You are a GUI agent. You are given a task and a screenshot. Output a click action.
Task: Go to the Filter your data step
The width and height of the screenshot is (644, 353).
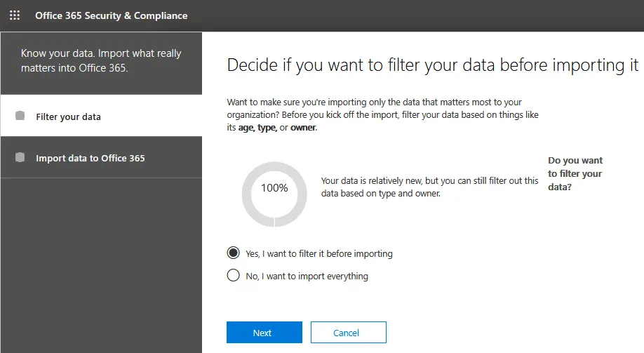pos(68,116)
